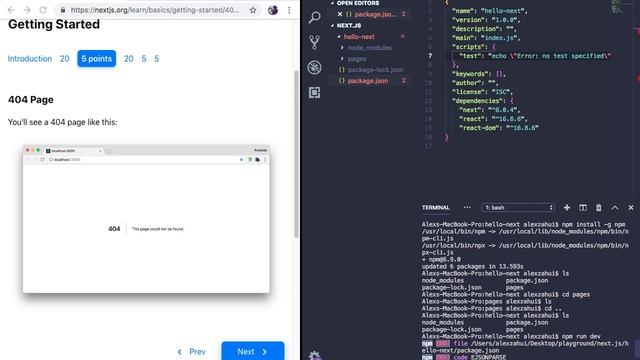Click the "license": "ISC" line
The image size is (640, 360).
click(x=482, y=92)
